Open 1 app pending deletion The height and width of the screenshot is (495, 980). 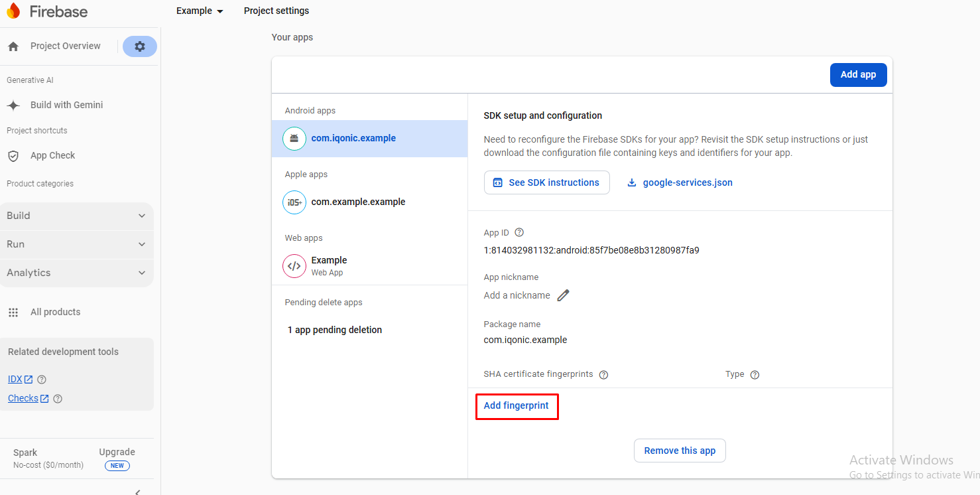[335, 330]
